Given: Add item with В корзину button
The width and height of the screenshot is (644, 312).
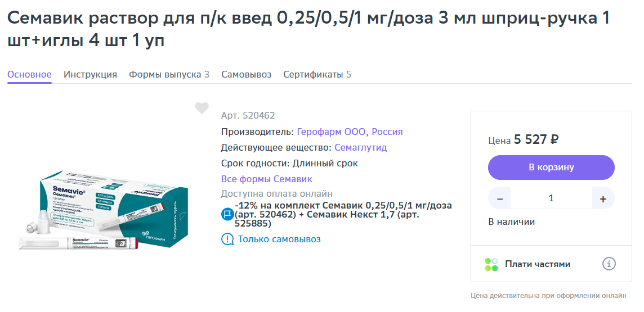Looking at the screenshot, I should 551,168.
